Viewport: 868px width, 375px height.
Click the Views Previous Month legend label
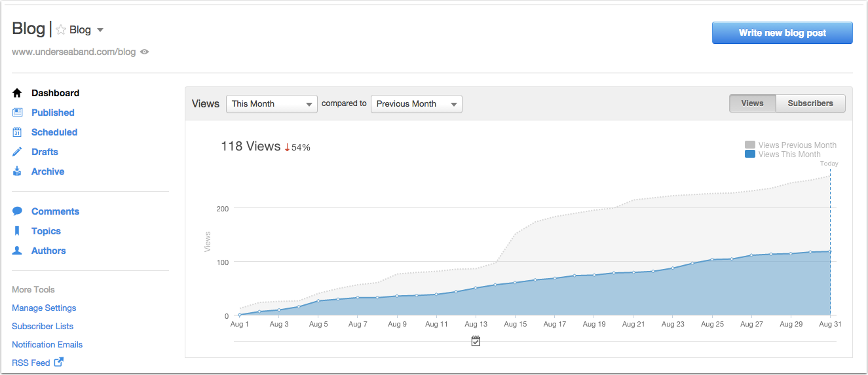pyautogui.click(x=797, y=145)
